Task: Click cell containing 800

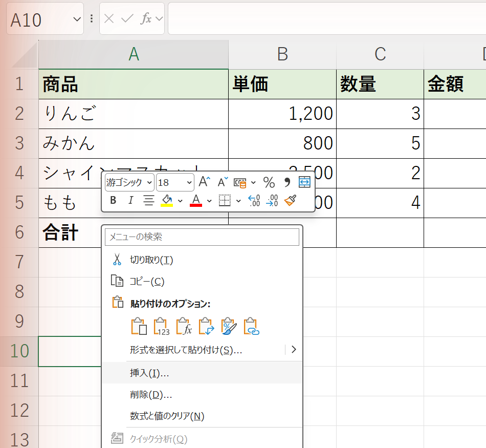Action: (x=282, y=144)
